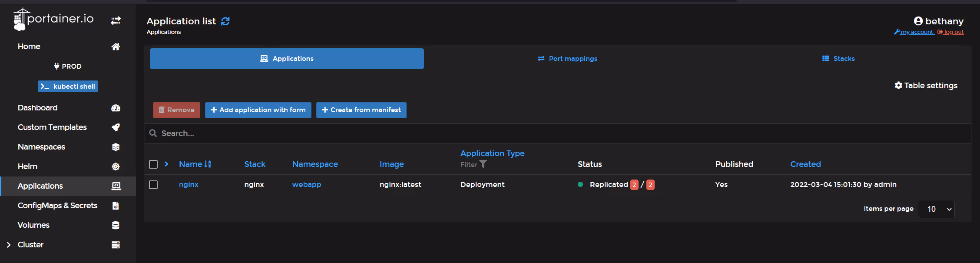The height and width of the screenshot is (263, 980).
Task: Open the Items per page dropdown
Action: tap(936, 209)
